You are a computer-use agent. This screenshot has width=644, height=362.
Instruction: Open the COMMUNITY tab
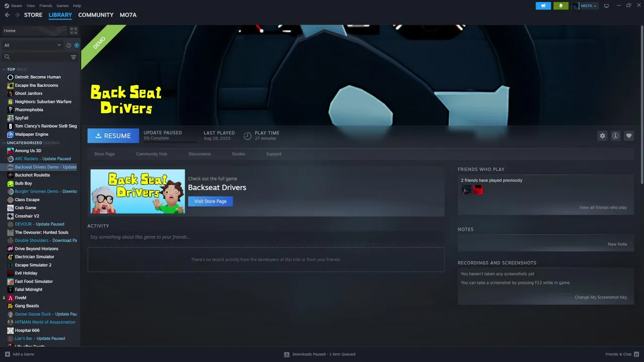[96, 15]
